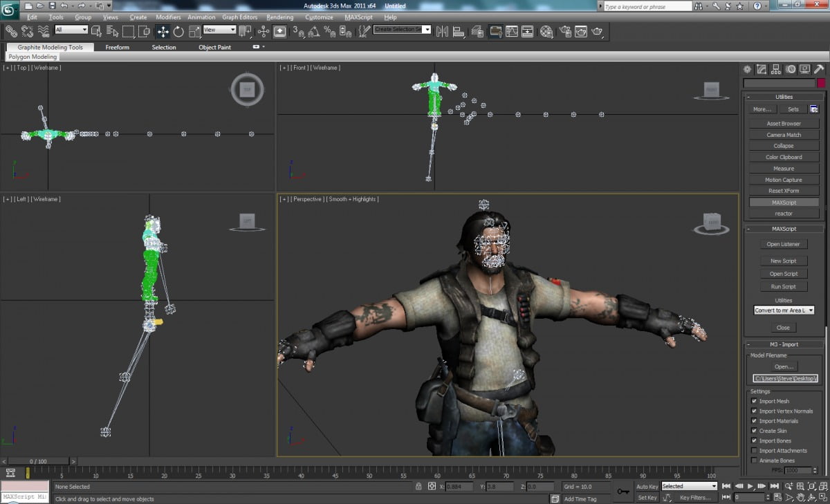Open the Convert to mr Area utilities dropdown
Viewport: 830px width, 504px height.
click(784, 310)
